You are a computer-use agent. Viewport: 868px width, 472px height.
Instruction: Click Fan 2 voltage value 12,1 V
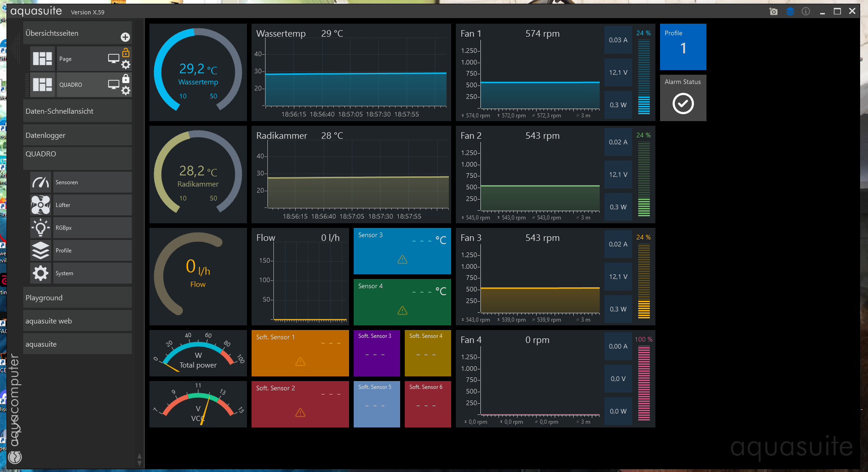click(618, 175)
